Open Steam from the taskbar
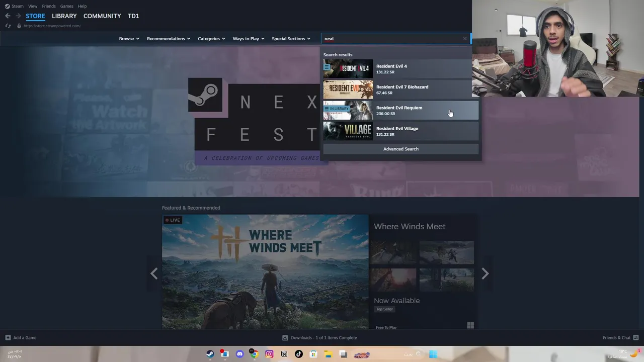The image size is (644, 362). pos(210,354)
